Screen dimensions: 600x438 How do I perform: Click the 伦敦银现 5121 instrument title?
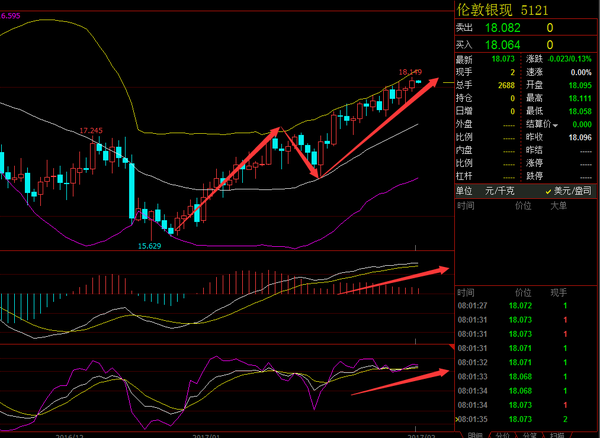[x=502, y=10]
